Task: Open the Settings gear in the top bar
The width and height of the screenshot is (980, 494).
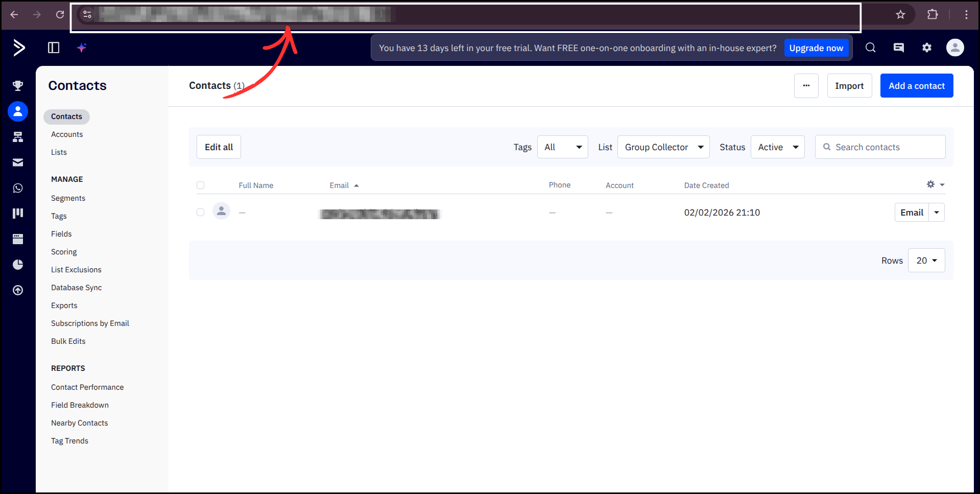Action: coord(927,48)
